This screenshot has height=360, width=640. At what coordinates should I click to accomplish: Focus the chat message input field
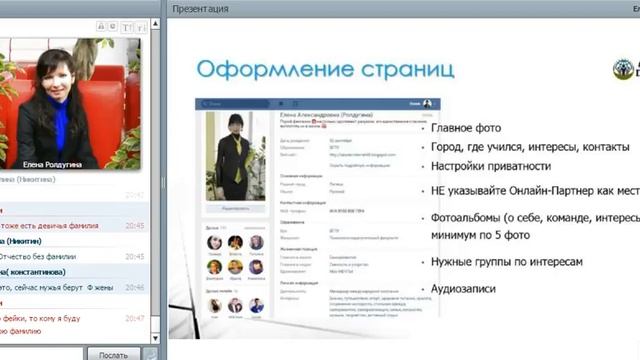pyautogui.click(x=42, y=354)
